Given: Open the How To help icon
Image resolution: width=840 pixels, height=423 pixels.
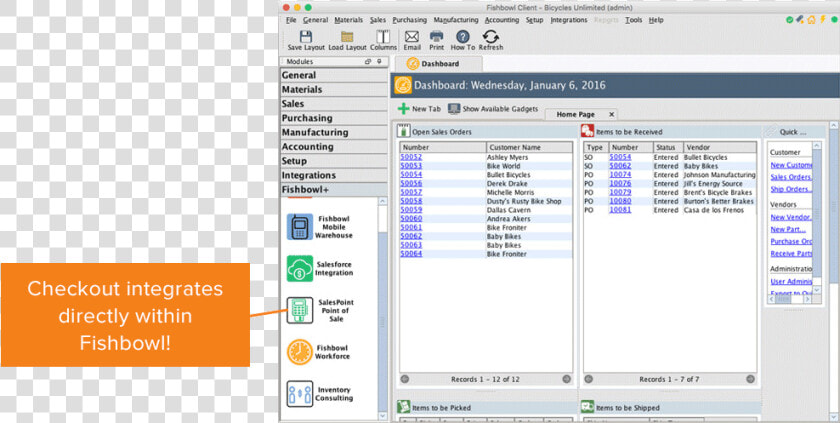Looking at the screenshot, I should [x=463, y=36].
